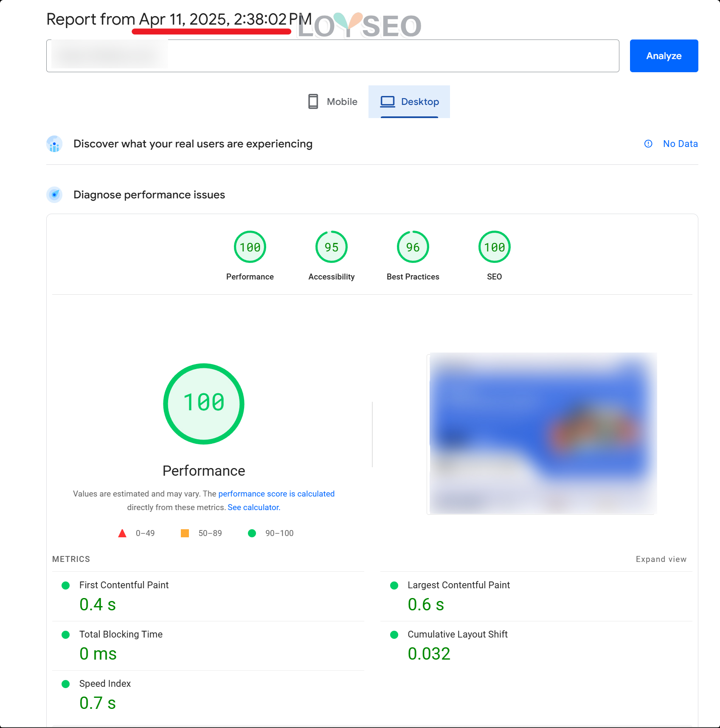Open the See calculator link
The height and width of the screenshot is (728, 720).
(254, 508)
